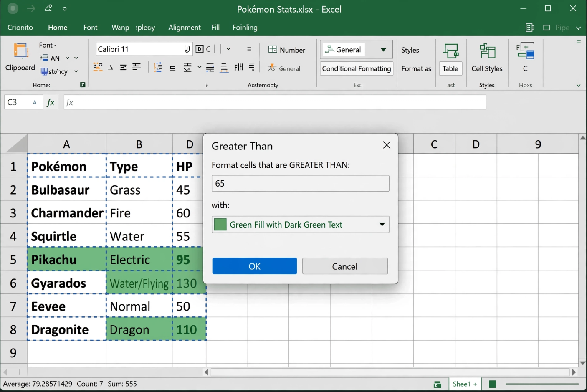This screenshot has width=587, height=392.
Task: Click the touch mode icon in title bar
Action: 48,8
